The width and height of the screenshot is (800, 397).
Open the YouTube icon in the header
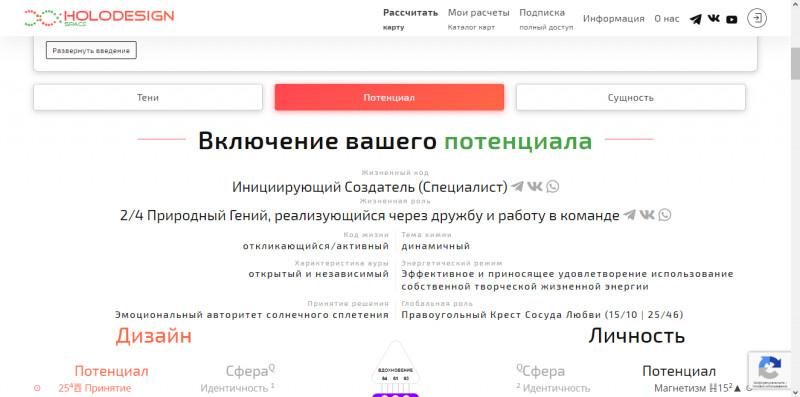coord(732,19)
